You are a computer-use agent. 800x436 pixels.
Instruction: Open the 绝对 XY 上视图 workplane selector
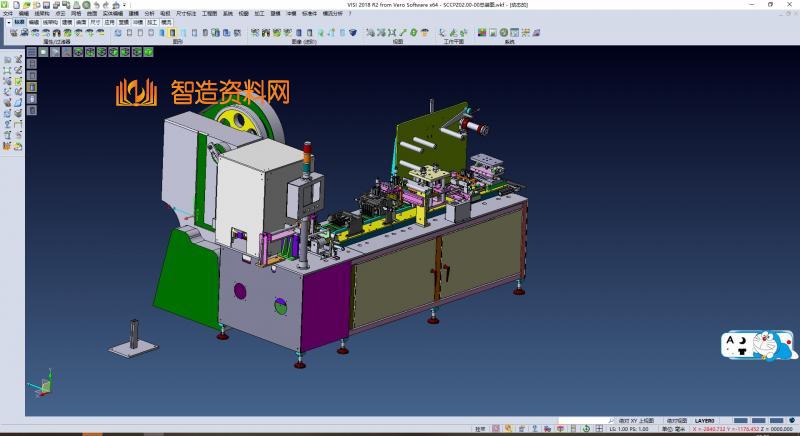coord(636,421)
